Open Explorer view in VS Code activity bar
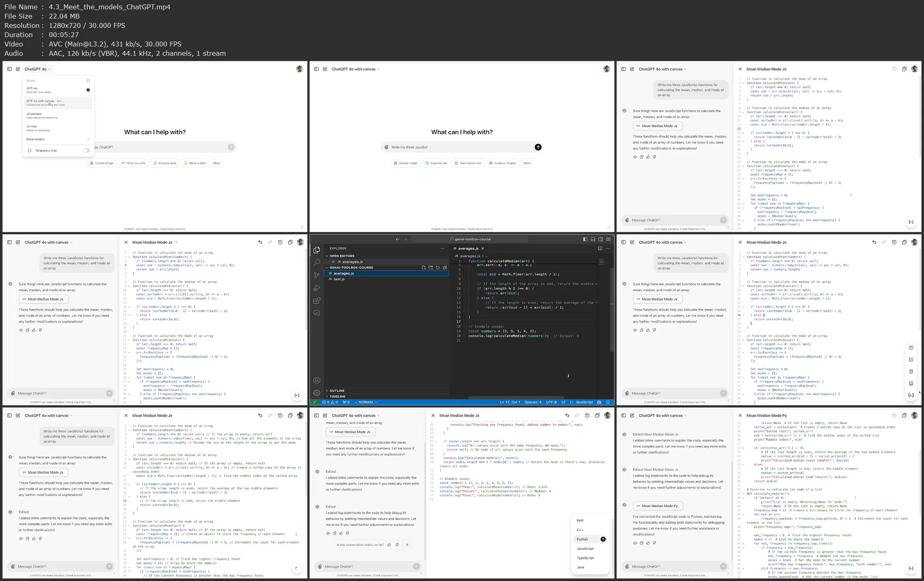Screen dimensions: 924x581 pos(317,250)
